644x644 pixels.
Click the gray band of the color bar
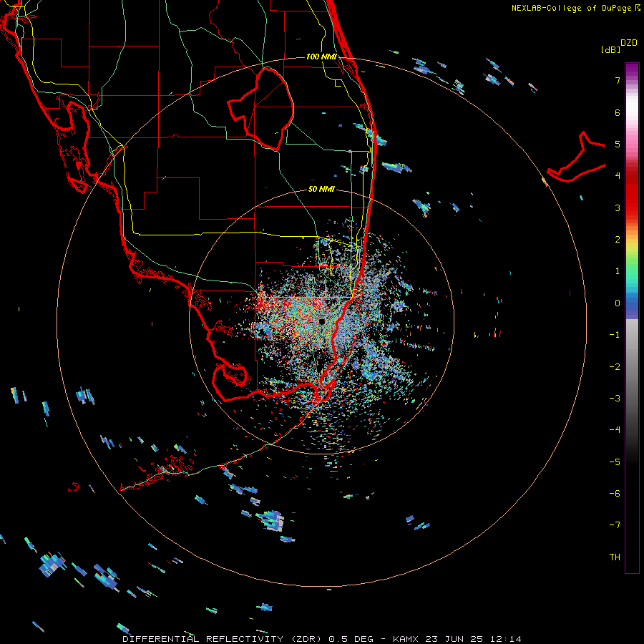point(632,370)
